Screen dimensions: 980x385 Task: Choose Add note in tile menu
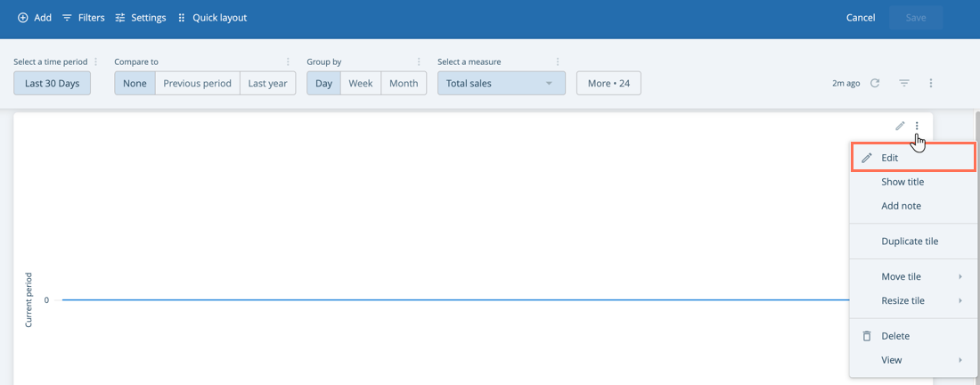click(912, 206)
